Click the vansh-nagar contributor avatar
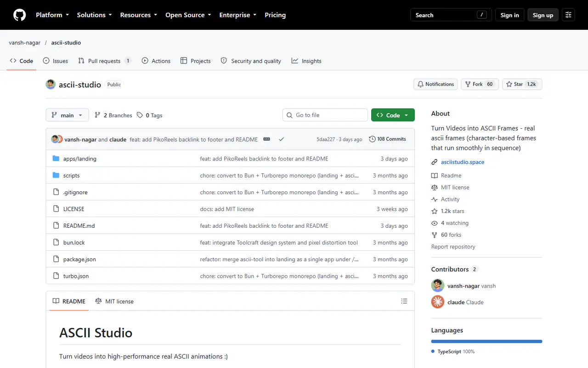Image resolution: width=588 pixels, height=368 pixels. pyautogui.click(x=438, y=285)
